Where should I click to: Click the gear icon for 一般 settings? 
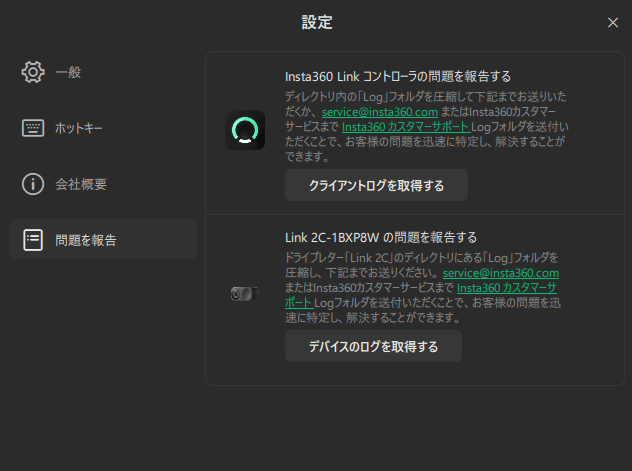[x=33, y=72]
